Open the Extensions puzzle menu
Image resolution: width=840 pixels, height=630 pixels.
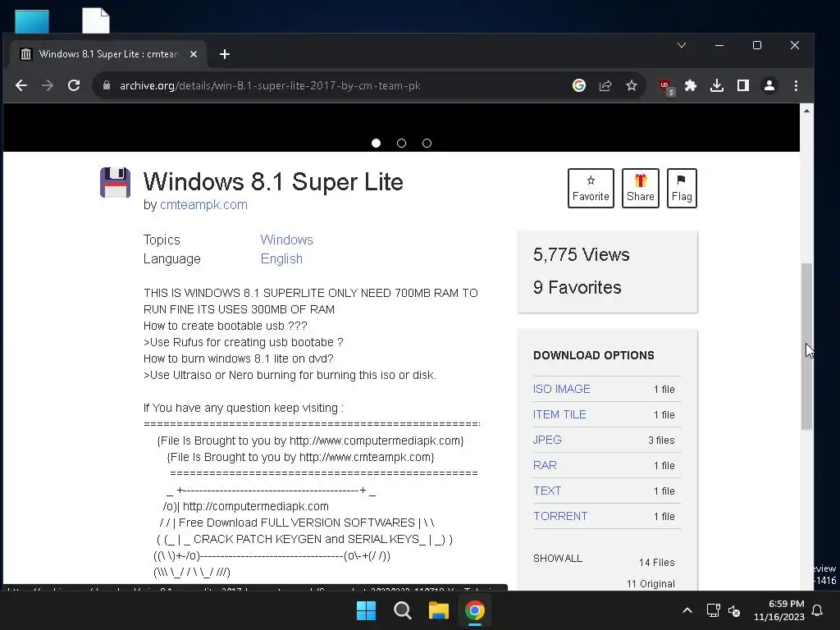[691, 85]
